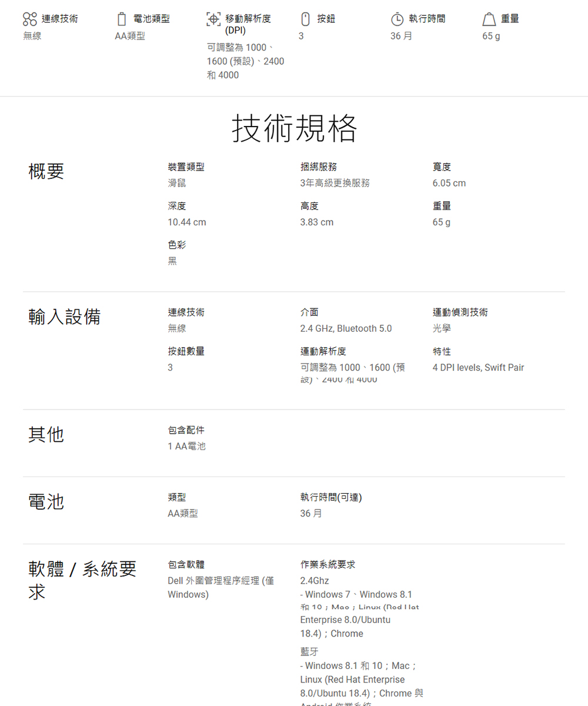Select the 輸入設備 section heading
Image resolution: width=588 pixels, height=706 pixels.
click(x=65, y=317)
